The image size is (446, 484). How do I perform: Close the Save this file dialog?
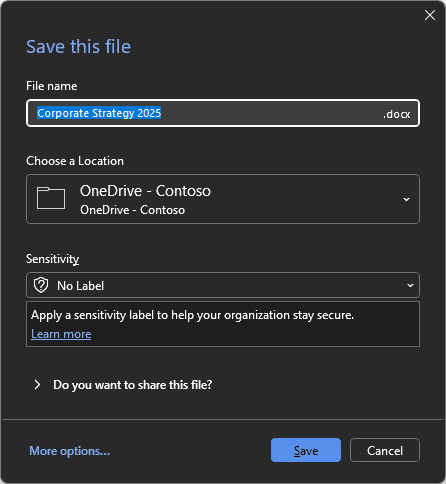coord(430,15)
